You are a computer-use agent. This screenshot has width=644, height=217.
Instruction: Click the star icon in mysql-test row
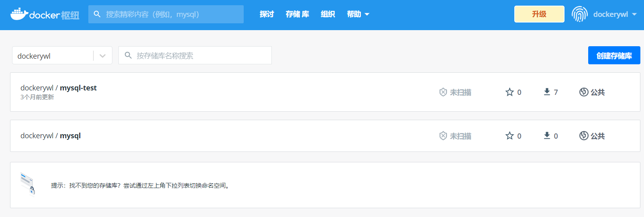[x=509, y=92]
